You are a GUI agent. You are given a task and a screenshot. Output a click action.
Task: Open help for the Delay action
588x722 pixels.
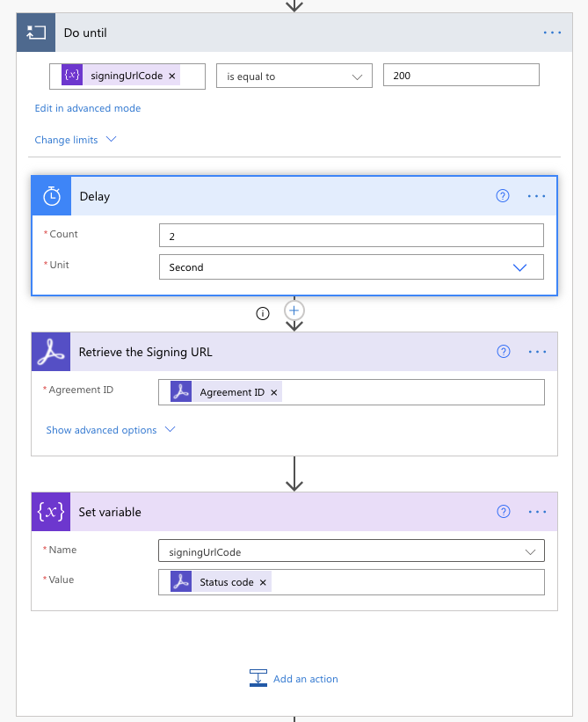tap(503, 196)
